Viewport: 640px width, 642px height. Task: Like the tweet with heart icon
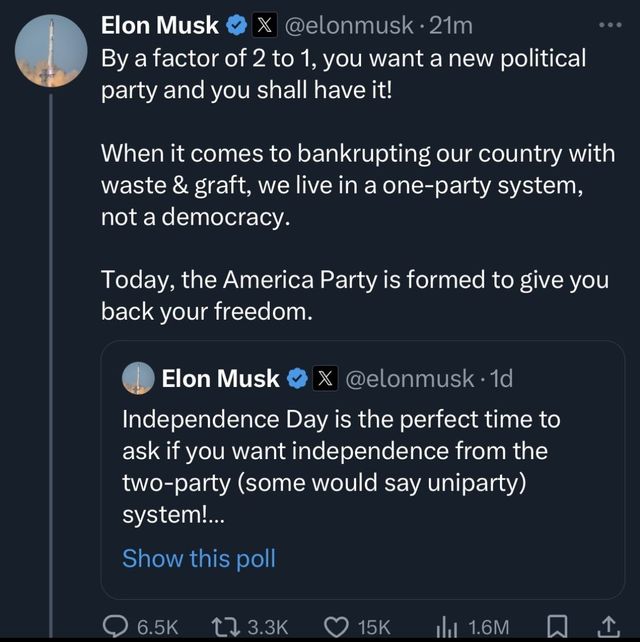pyautogui.click(x=335, y=625)
